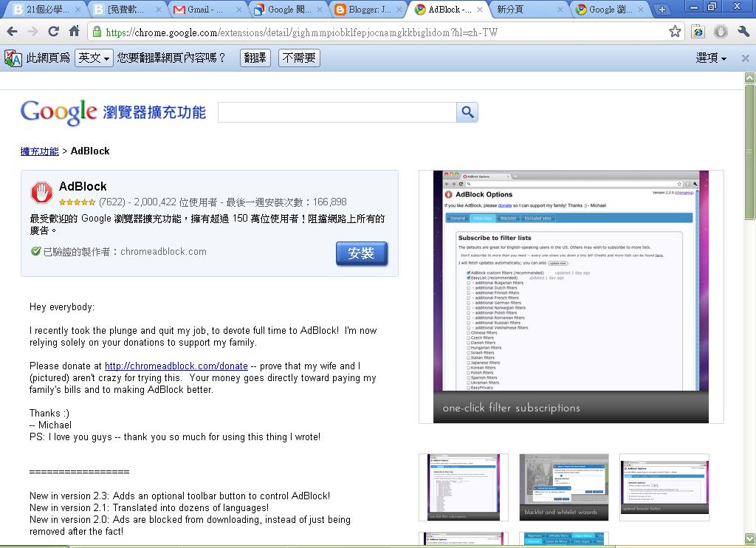Image resolution: width=756 pixels, height=548 pixels.
Task: Open the wrench settings menu
Action: click(x=743, y=32)
